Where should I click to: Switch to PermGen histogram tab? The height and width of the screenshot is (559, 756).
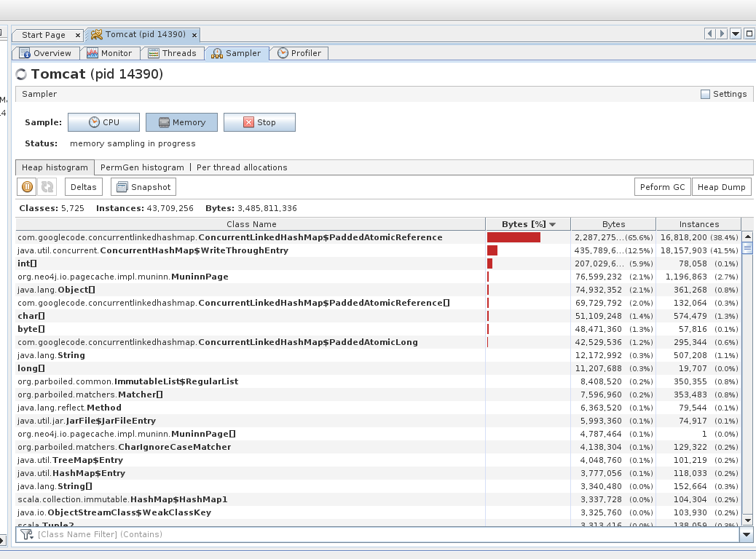point(142,167)
